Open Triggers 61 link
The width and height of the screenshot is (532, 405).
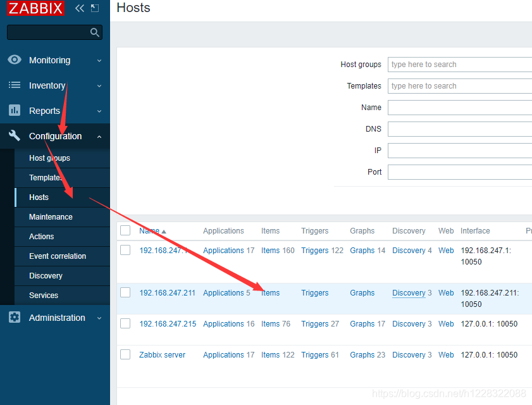click(315, 355)
